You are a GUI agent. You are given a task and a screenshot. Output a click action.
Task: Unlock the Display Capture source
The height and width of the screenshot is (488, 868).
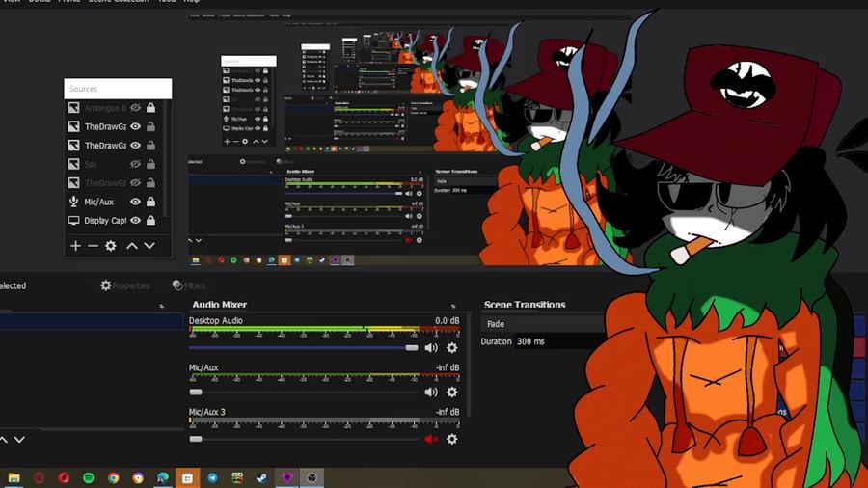150,220
